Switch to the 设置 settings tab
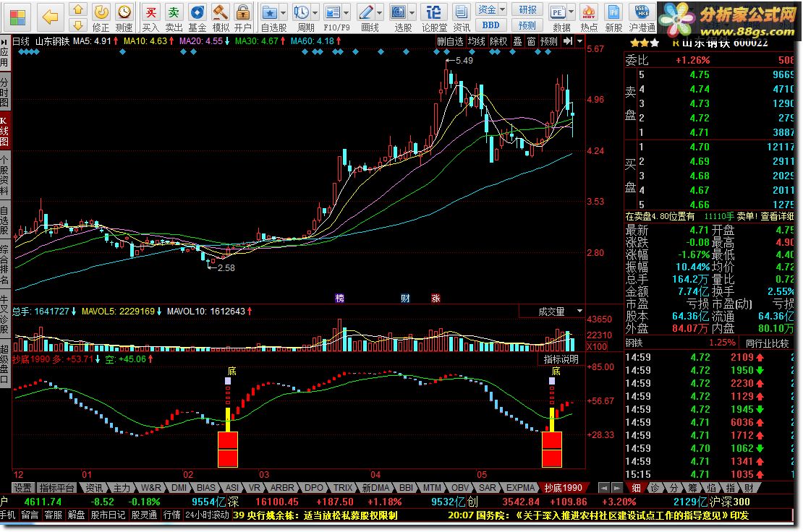This screenshot has width=803, height=532. point(22,488)
